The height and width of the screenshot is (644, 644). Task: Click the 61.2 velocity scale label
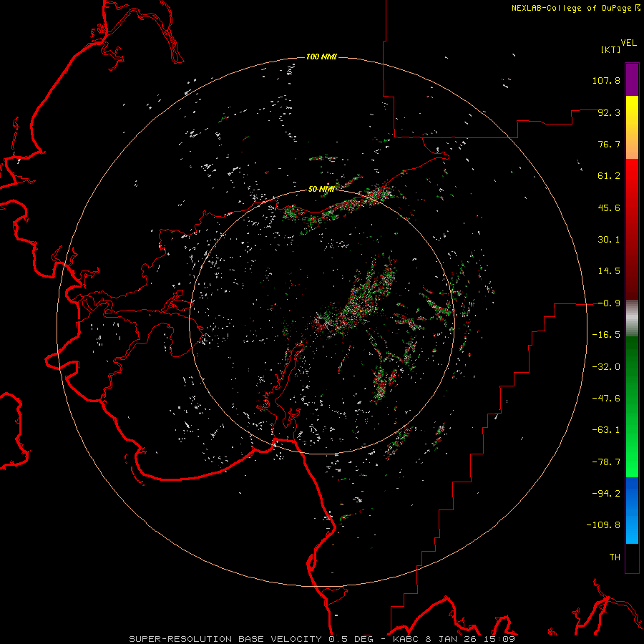[609, 176]
